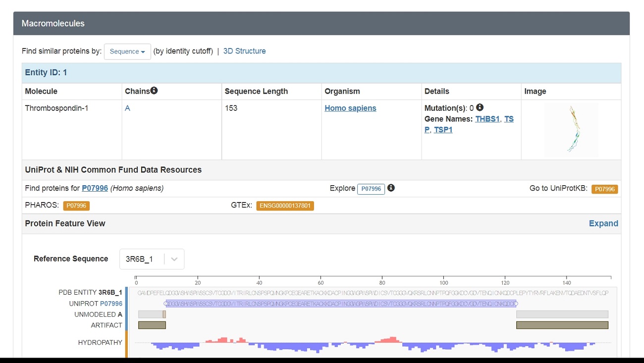The height and width of the screenshot is (363, 644).
Task: Click the UNIPROT P07996 track label
Action: [x=110, y=304]
